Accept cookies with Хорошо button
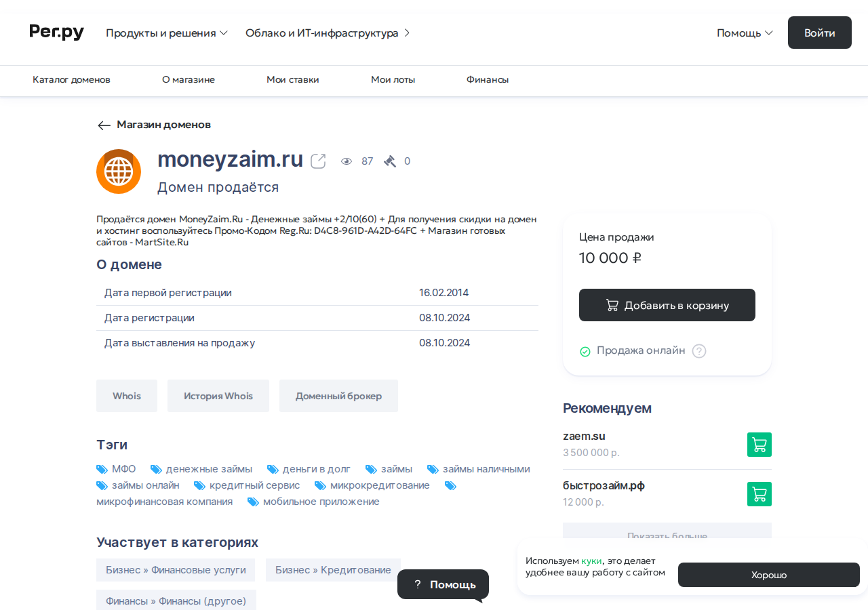 click(769, 575)
